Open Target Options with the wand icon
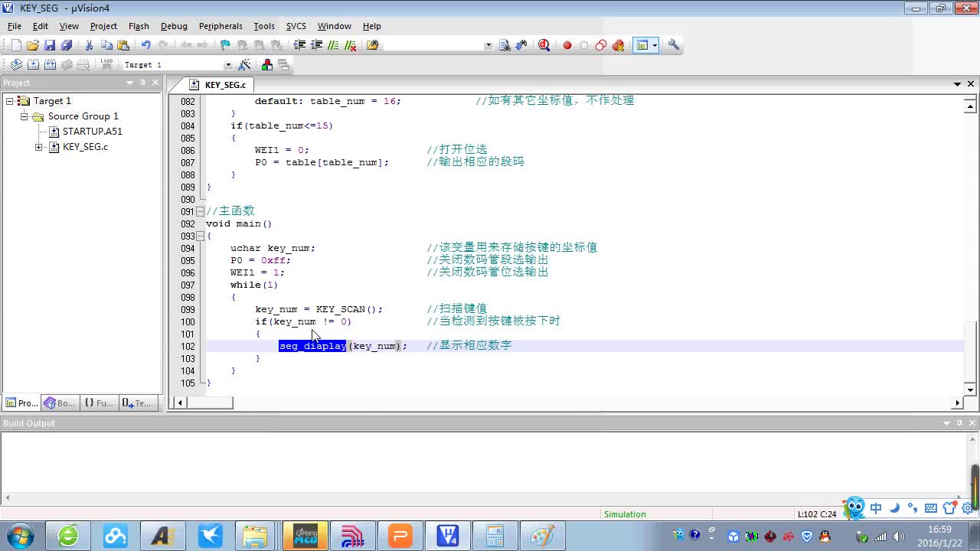 point(244,65)
